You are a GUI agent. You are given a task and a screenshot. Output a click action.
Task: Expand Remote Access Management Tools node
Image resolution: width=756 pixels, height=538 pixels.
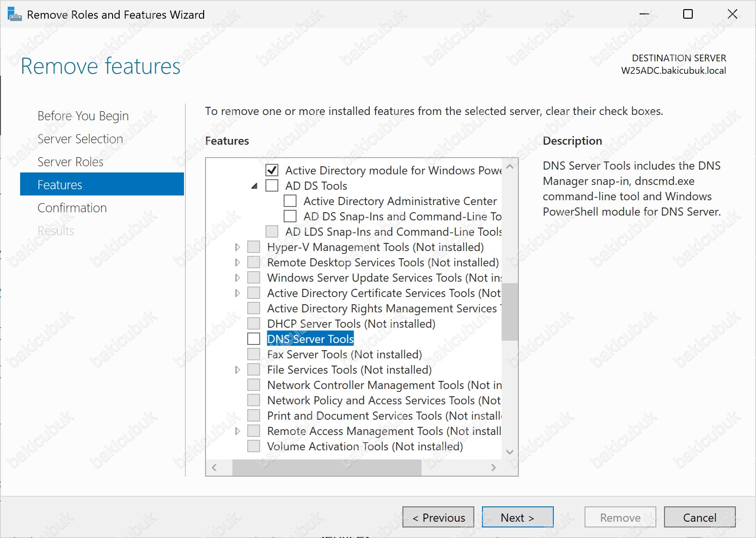237,431
